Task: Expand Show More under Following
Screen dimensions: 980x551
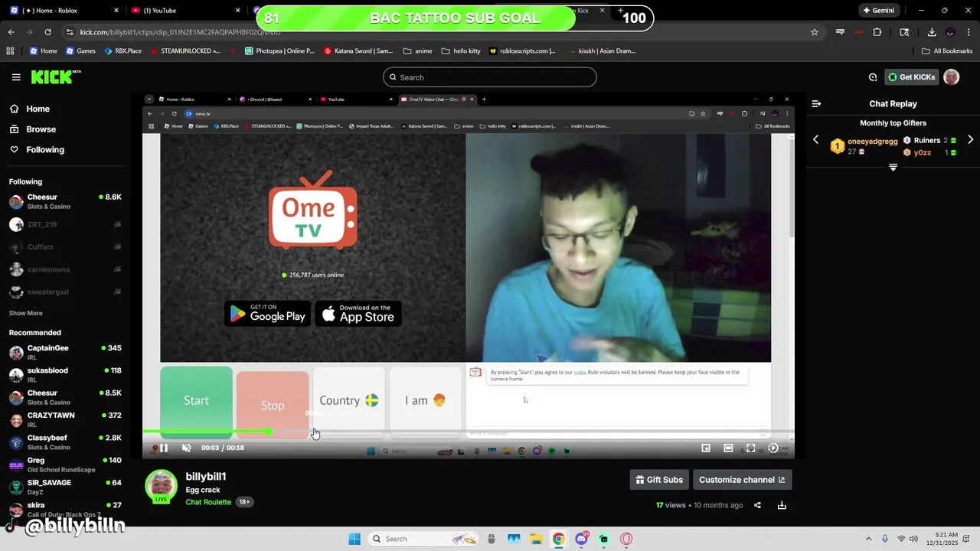Action: 25,313
